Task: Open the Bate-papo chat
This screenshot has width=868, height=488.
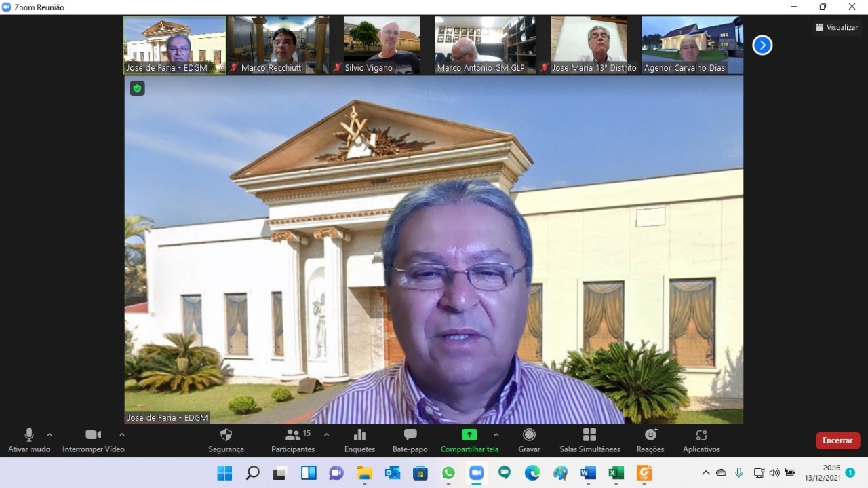Action: pyautogui.click(x=410, y=435)
